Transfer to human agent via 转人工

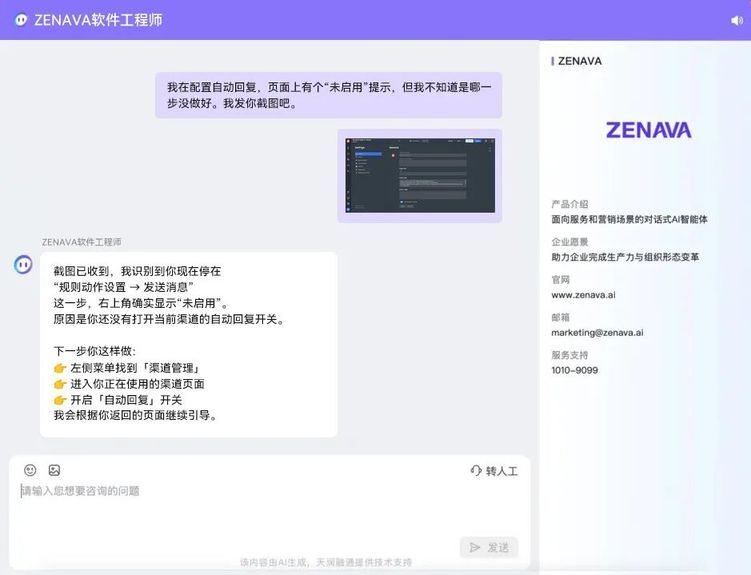click(494, 471)
